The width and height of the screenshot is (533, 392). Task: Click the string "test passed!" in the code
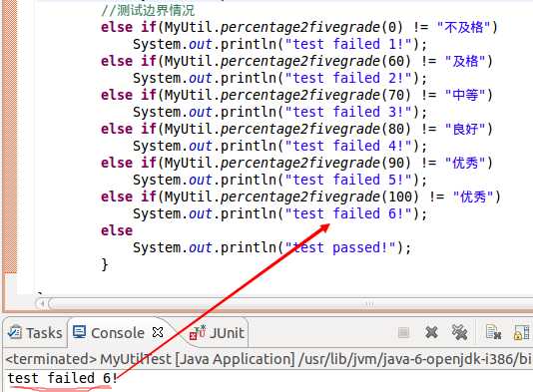pos(340,247)
